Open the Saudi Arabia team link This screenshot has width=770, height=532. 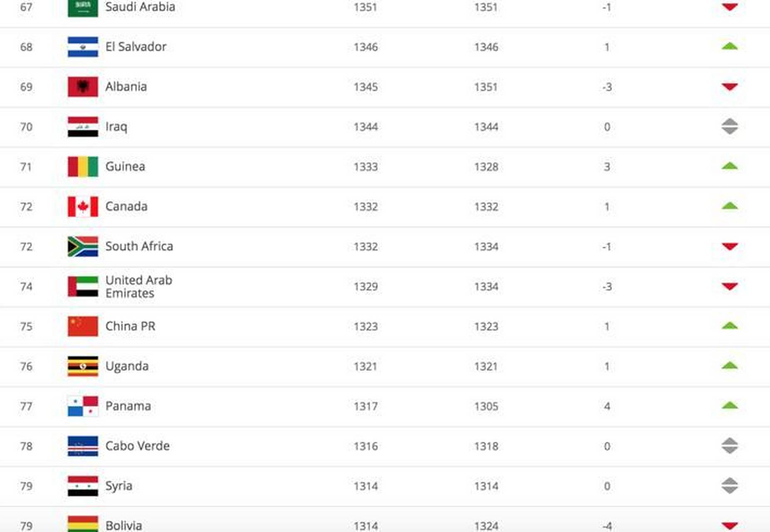pos(140,7)
